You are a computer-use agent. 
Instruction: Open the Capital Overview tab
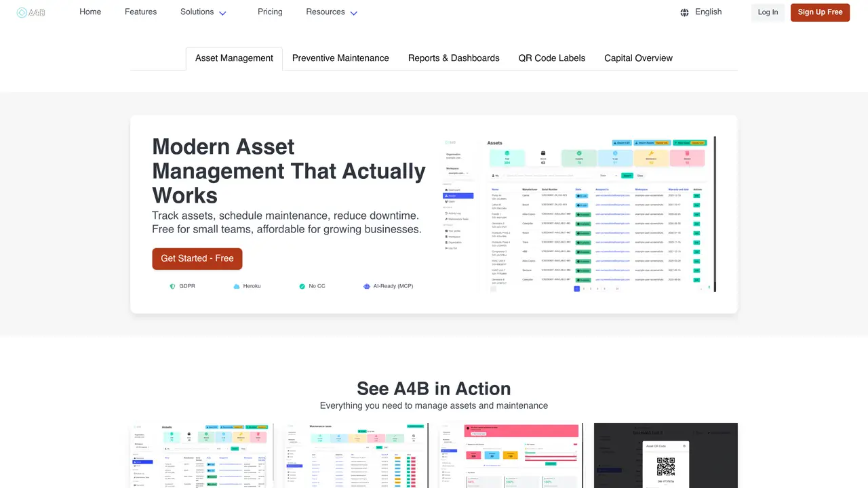tap(638, 58)
